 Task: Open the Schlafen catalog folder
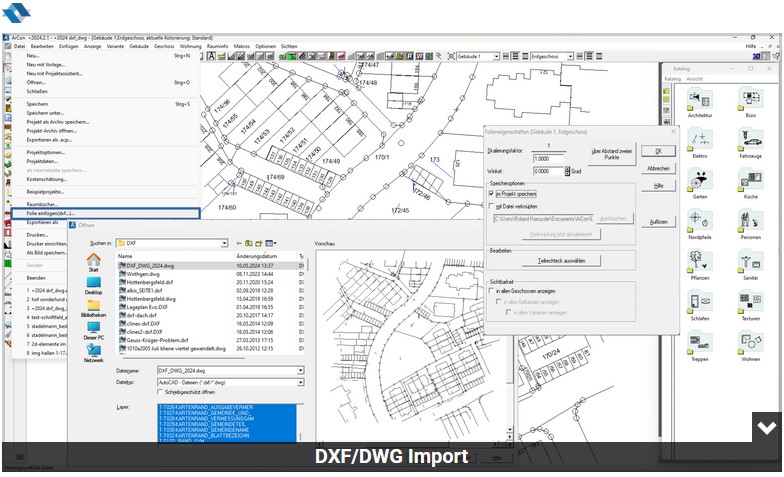tap(700, 305)
